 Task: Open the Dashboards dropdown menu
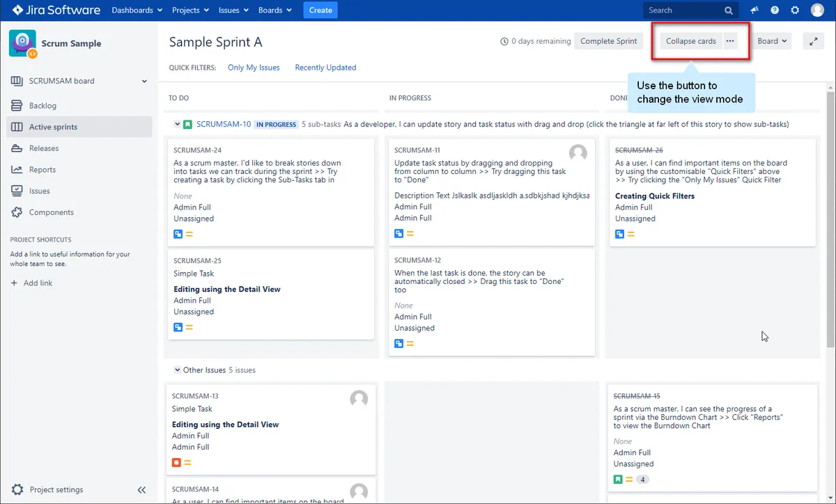(x=137, y=10)
